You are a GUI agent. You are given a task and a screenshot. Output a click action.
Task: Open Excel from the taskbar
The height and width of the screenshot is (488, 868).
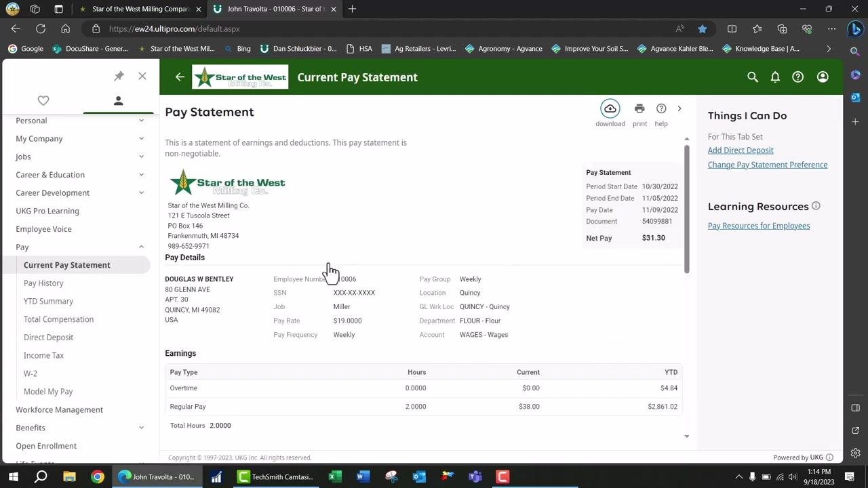pyautogui.click(x=334, y=476)
